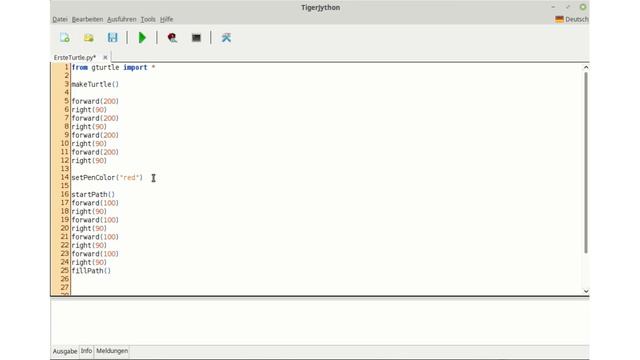Open the Tools menu
The image size is (640, 360).
click(x=148, y=19)
